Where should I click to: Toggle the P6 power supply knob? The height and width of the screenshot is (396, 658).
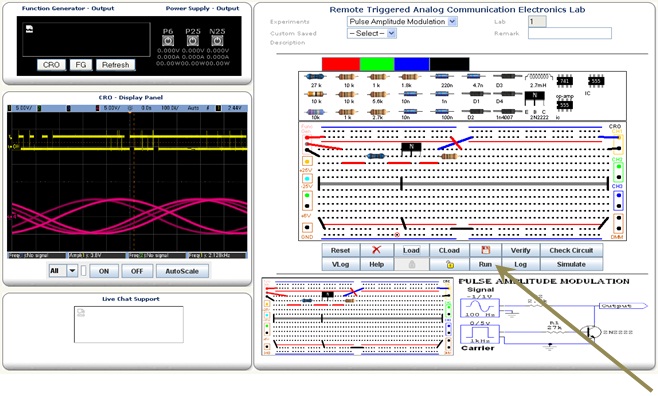point(168,41)
